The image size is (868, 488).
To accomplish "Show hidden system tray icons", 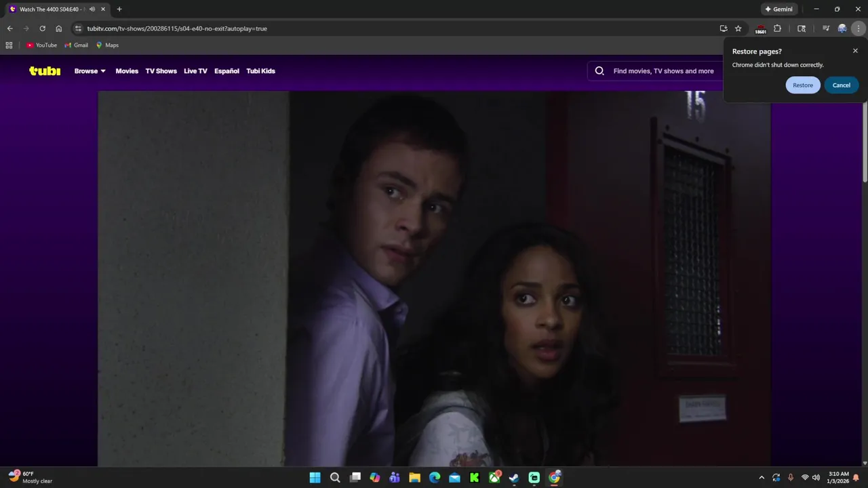I will pos(761,478).
